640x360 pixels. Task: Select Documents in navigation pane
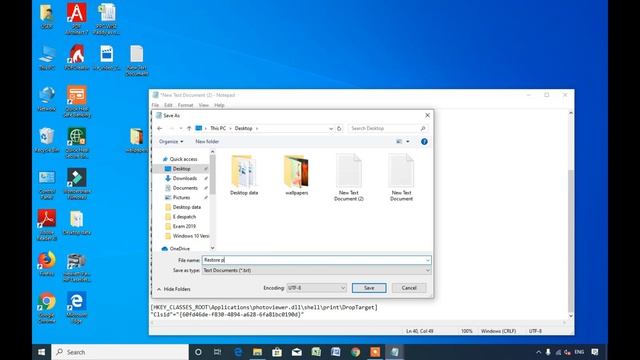(x=185, y=188)
